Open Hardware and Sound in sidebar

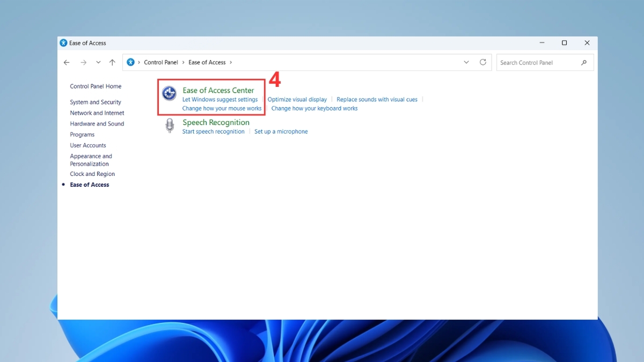pyautogui.click(x=97, y=123)
